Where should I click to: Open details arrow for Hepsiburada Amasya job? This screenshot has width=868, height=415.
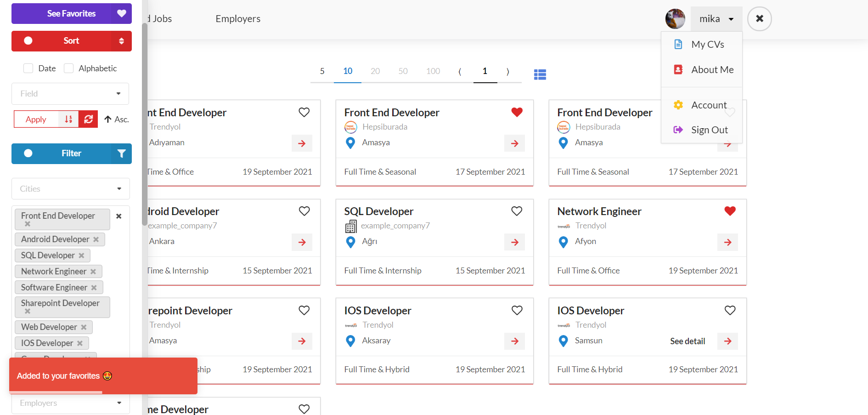[x=515, y=143]
